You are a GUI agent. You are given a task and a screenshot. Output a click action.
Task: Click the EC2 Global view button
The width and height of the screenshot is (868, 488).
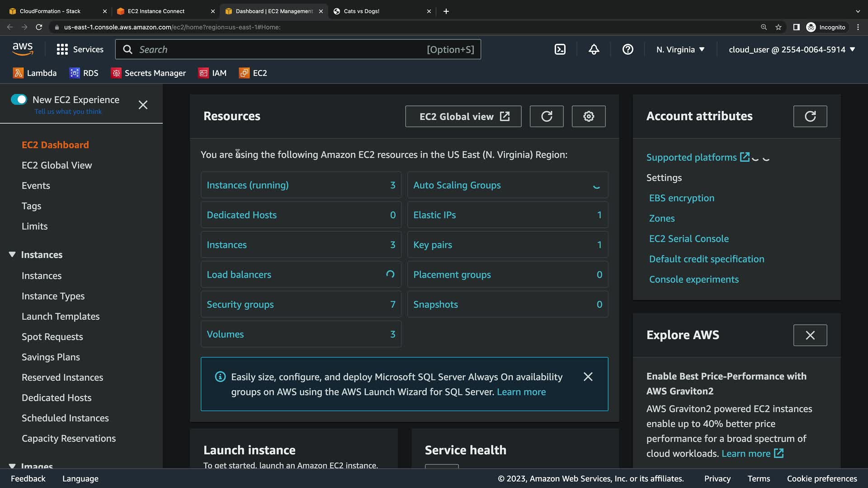click(x=463, y=116)
